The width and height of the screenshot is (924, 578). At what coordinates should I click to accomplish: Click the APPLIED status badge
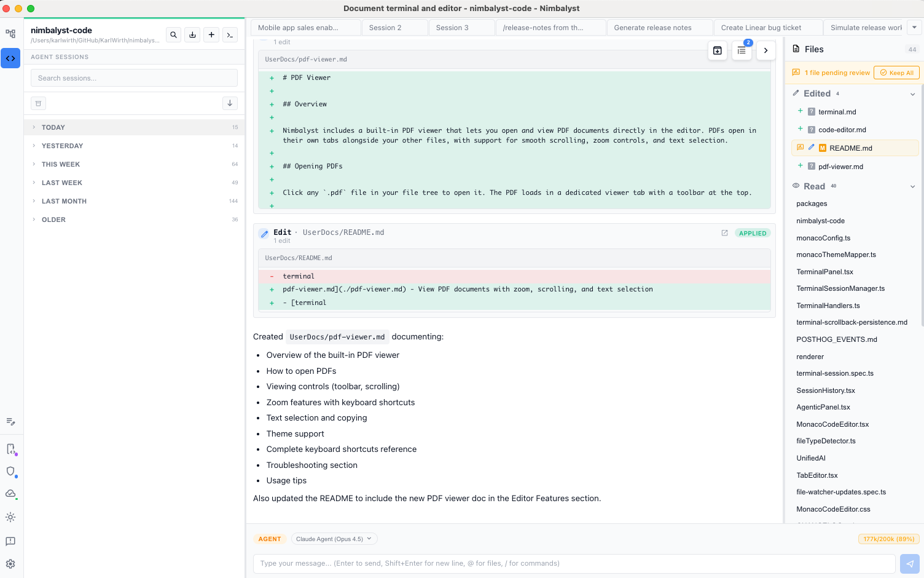[x=753, y=234]
